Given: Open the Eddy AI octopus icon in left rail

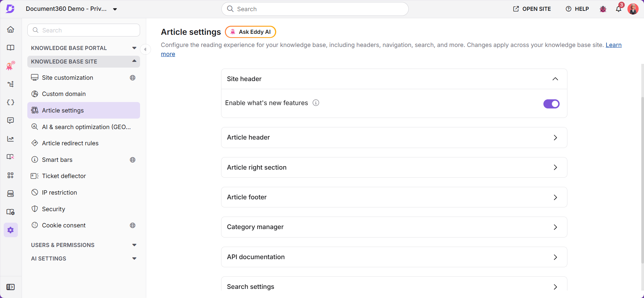Looking at the screenshot, I should point(10,66).
